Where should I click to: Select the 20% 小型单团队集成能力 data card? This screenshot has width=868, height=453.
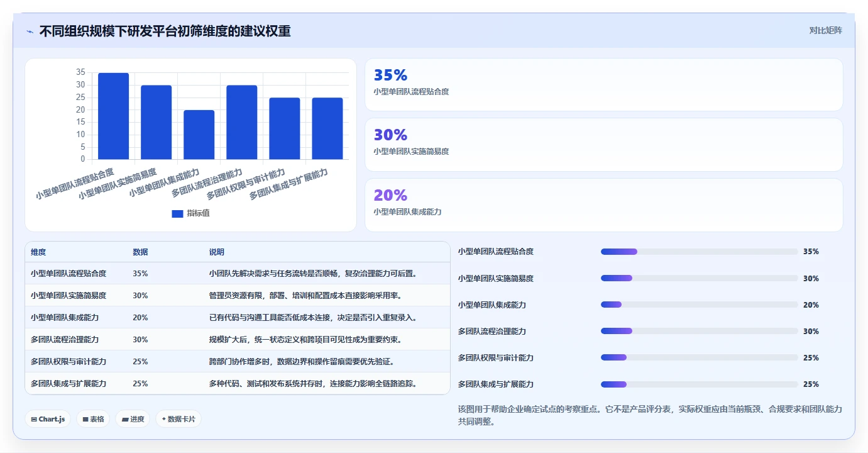tap(603, 205)
